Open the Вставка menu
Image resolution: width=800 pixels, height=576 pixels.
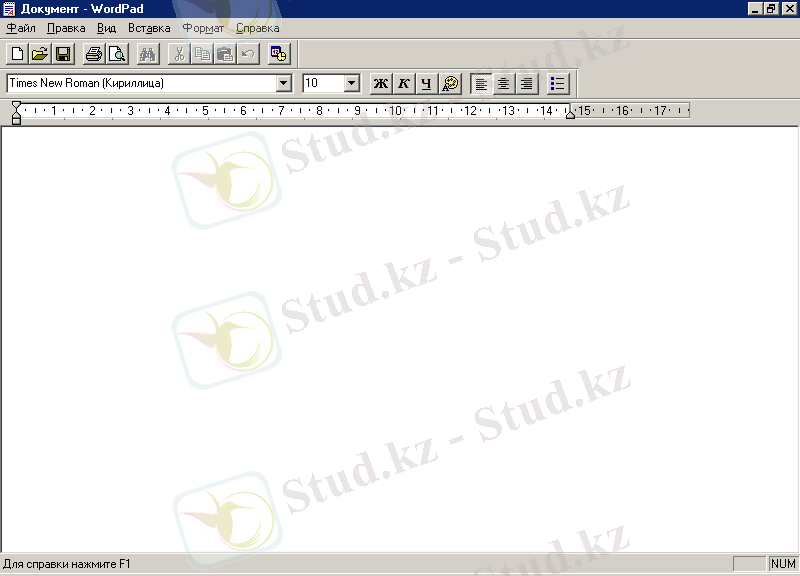tap(149, 28)
